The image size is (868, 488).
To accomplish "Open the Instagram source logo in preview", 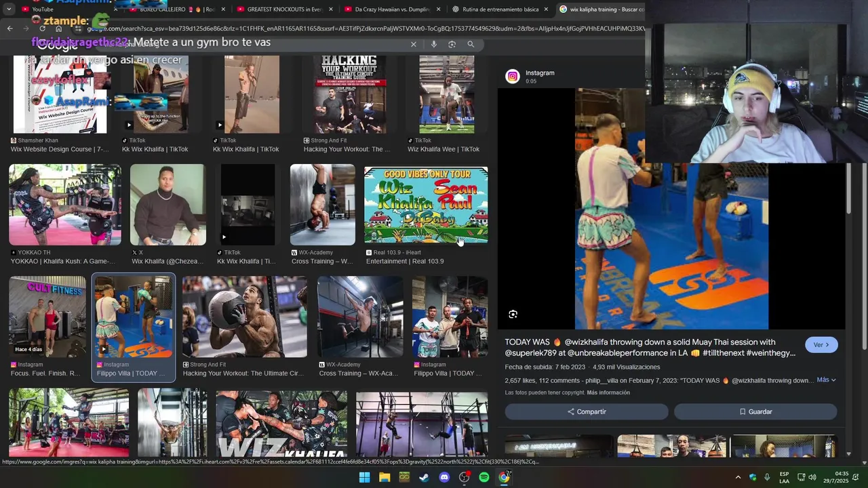I will tap(513, 77).
